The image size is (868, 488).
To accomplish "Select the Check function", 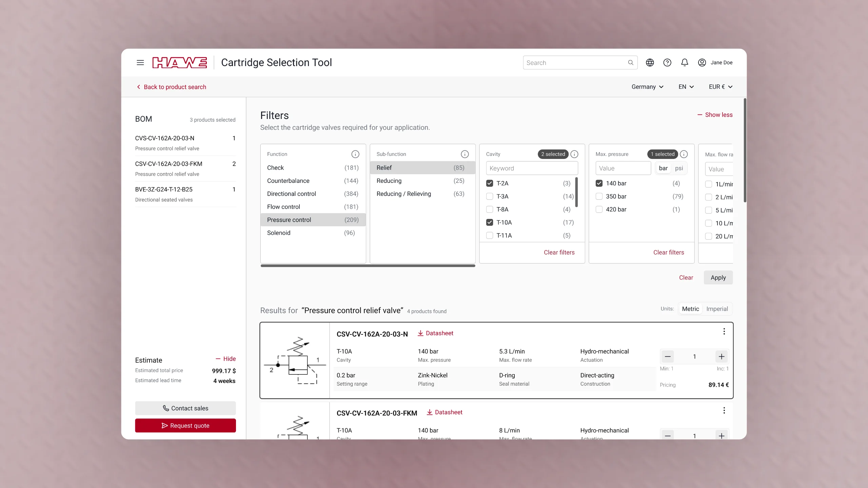I will 313,168.
